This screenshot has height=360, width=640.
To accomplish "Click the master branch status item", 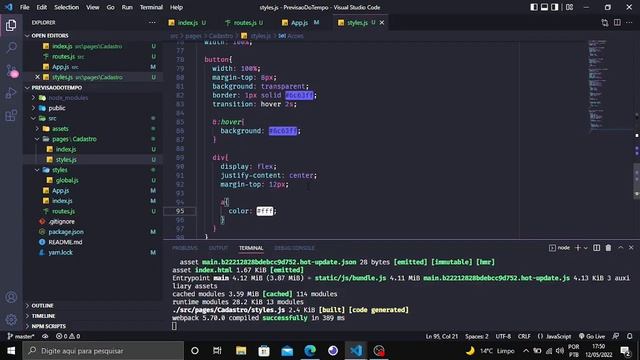I will point(21,336).
